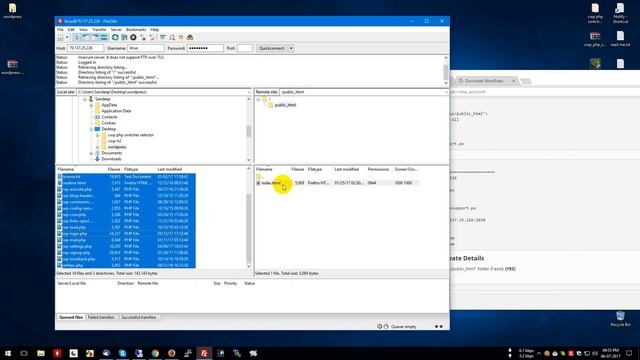Open the Local site path dropdown
Image resolution: width=640 pixels, height=360 pixels.
click(249, 92)
